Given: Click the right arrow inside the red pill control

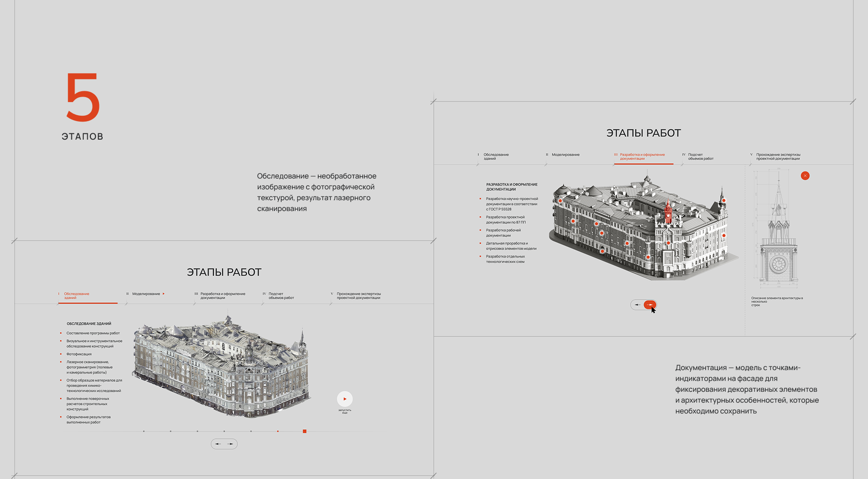Looking at the screenshot, I should 651,304.
